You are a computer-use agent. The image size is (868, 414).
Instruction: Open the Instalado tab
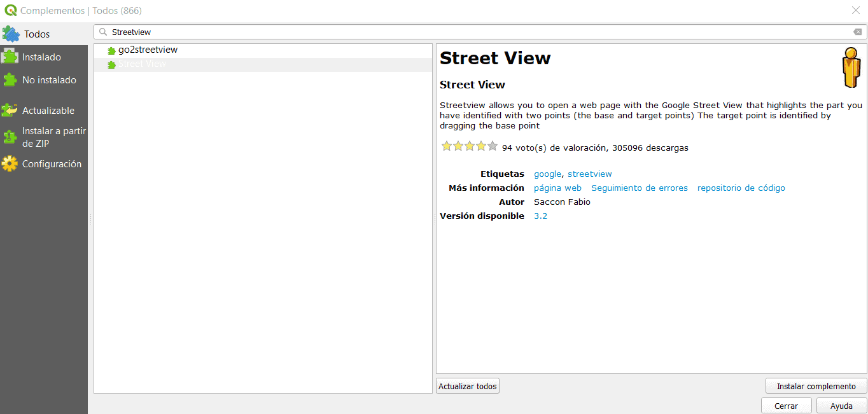tap(44, 57)
